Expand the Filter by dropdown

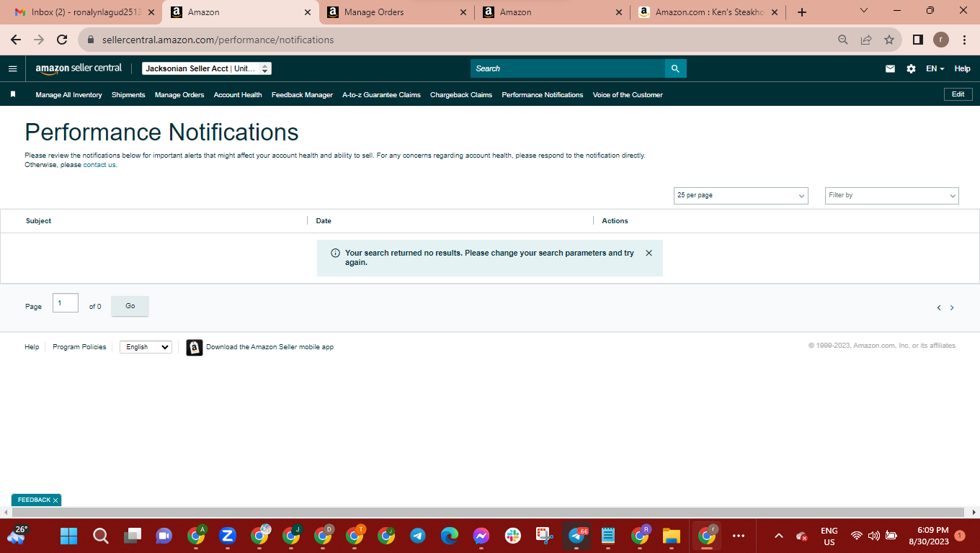[892, 195]
